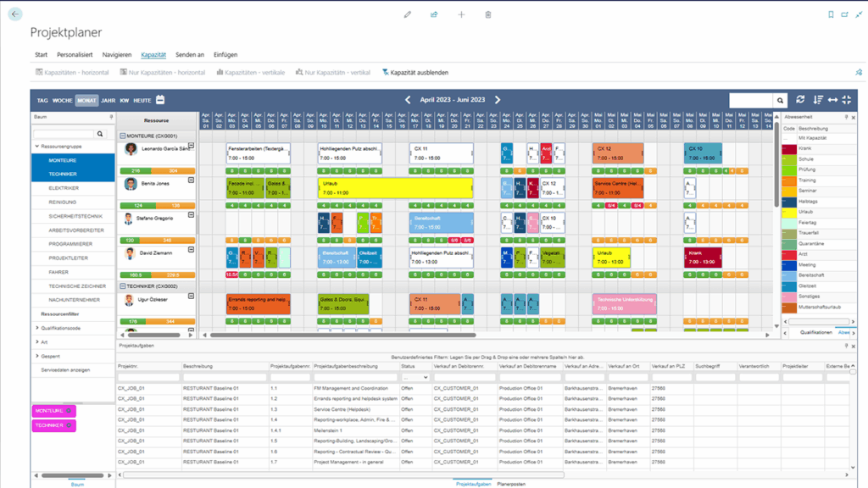Switch to the Planerposten tab

[x=513, y=483]
